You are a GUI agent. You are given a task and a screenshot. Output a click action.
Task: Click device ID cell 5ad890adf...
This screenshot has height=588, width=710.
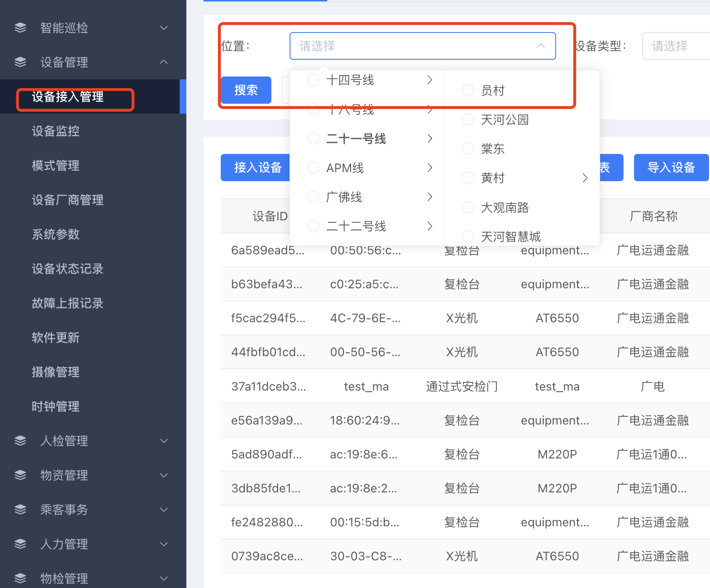267,454
